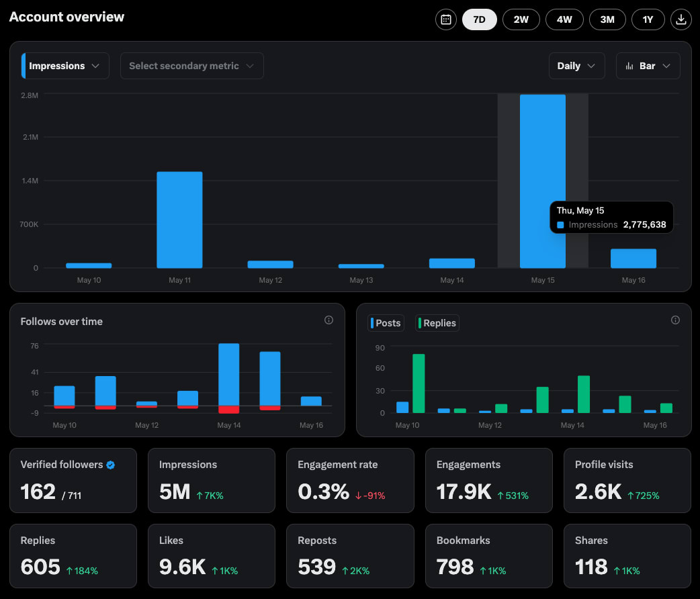Click the tall green replies bar at May 10
The height and width of the screenshot is (599, 700).
[x=419, y=383]
